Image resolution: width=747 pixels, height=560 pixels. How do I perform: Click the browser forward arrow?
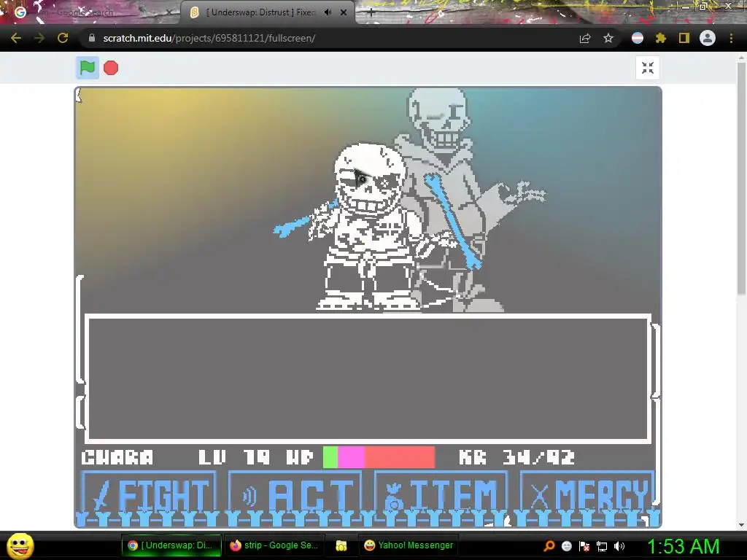39,38
